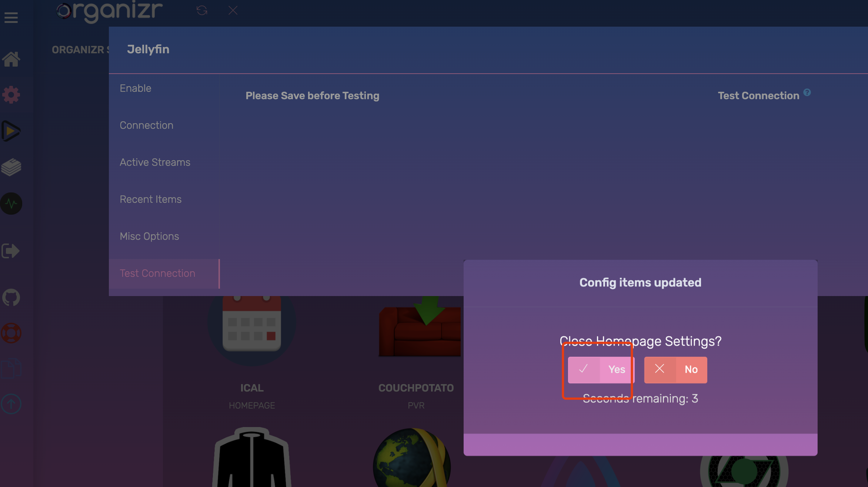The width and height of the screenshot is (868, 487).
Task: Open the lifebuoy support icon
Action: point(11,333)
